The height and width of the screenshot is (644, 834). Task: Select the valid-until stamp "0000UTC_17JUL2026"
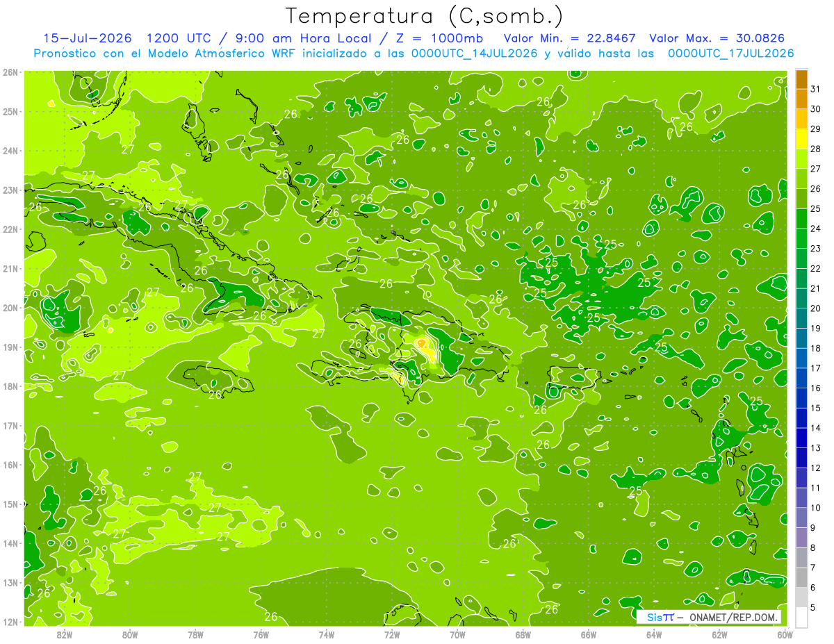(730, 53)
